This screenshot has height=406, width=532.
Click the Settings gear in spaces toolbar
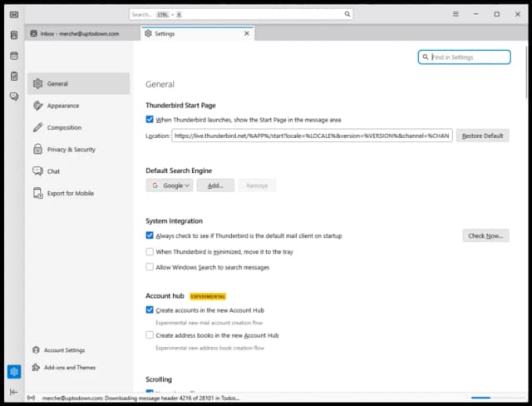coord(14,372)
